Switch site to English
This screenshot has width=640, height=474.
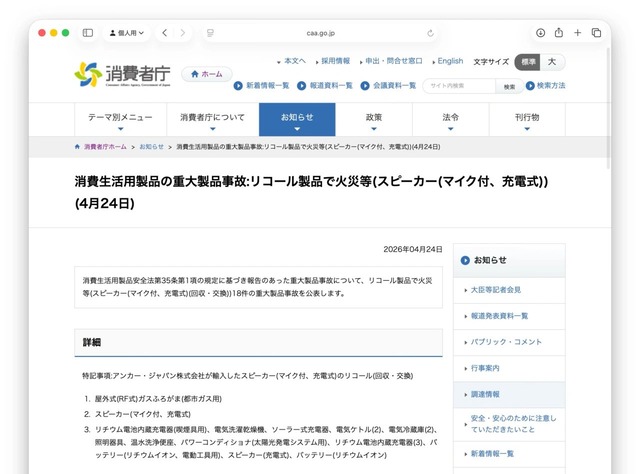(x=448, y=61)
